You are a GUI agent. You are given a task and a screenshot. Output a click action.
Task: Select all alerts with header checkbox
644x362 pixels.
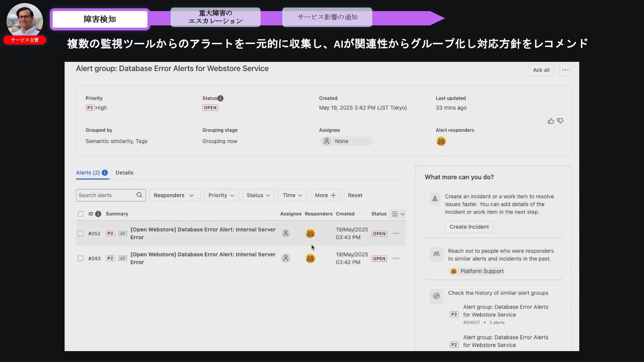tap(80, 214)
